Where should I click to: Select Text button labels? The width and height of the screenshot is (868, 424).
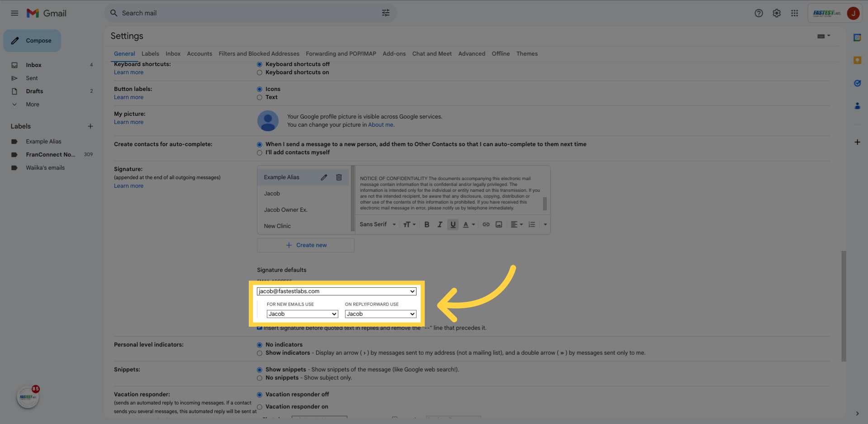tap(260, 97)
